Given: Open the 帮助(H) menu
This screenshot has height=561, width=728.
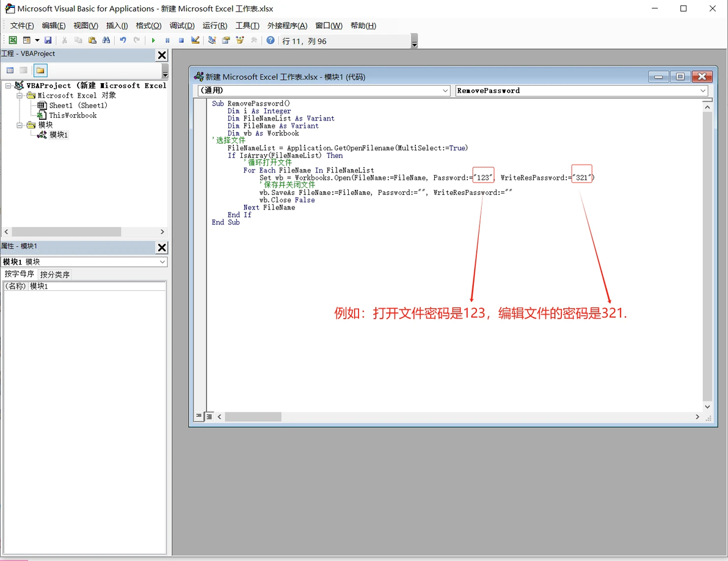Looking at the screenshot, I should pyautogui.click(x=363, y=26).
